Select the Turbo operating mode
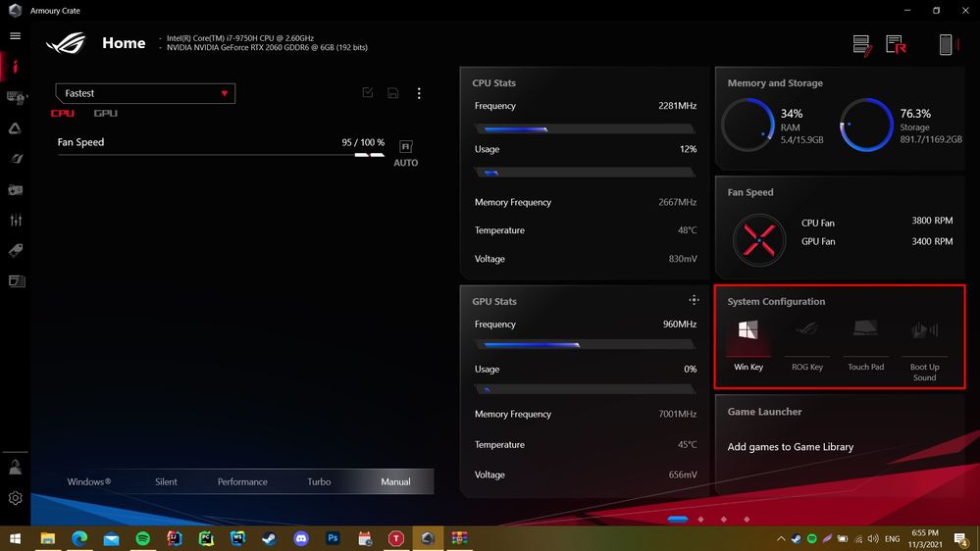This screenshot has height=551, width=980. tap(319, 481)
